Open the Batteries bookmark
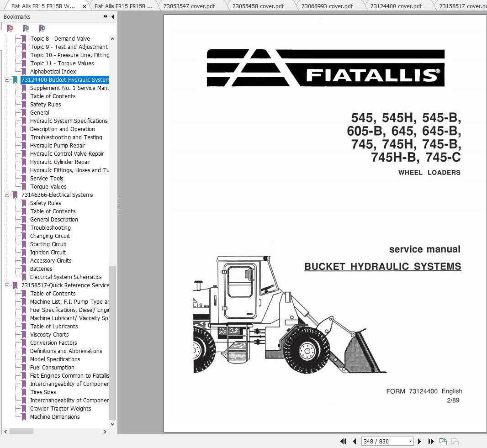The image size is (487, 448). pos(41,269)
